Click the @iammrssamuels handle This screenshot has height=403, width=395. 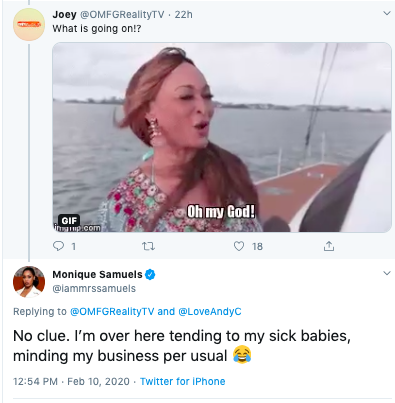tap(94, 288)
